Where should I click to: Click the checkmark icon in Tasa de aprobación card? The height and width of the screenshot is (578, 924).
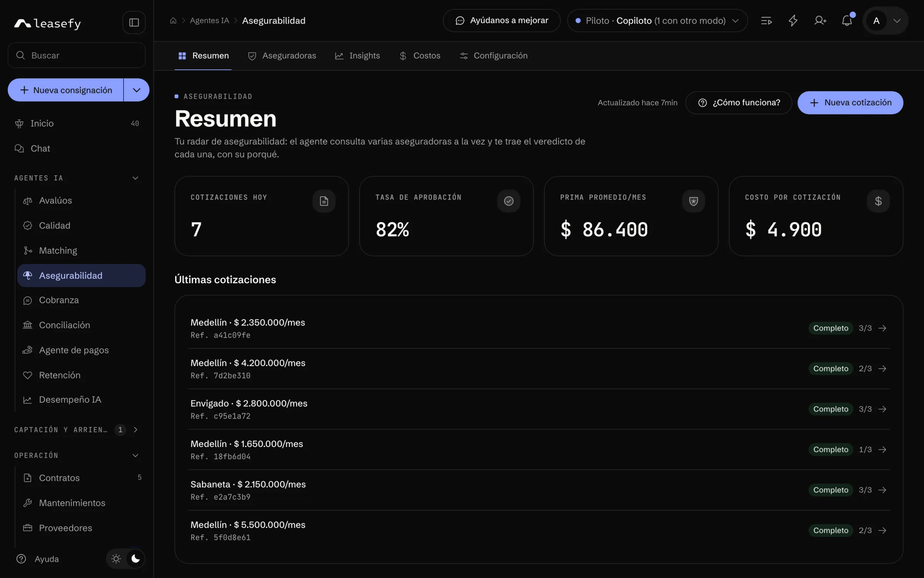click(x=509, y=201)
